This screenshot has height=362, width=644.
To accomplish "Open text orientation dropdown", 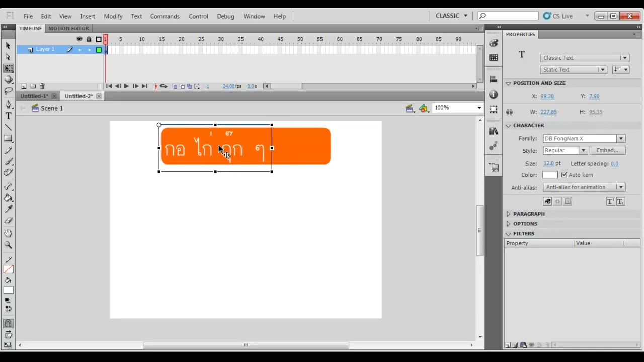I will 621,70.
